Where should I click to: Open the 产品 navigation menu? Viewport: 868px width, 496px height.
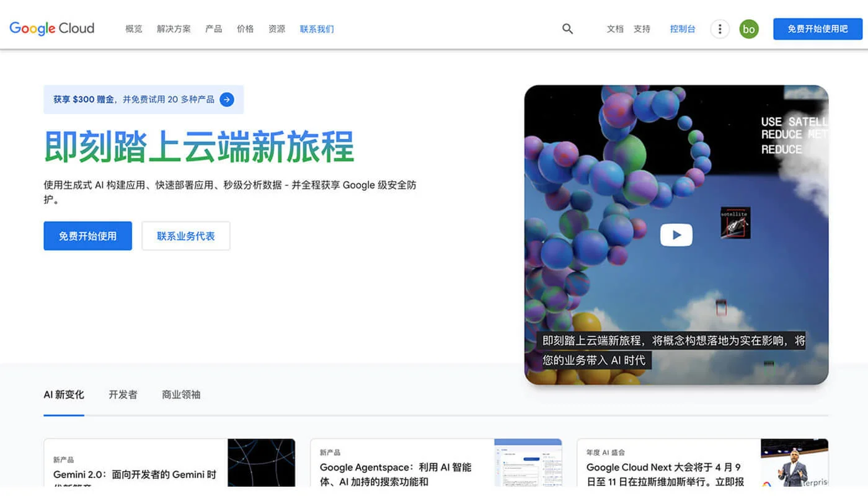[213, 29]
